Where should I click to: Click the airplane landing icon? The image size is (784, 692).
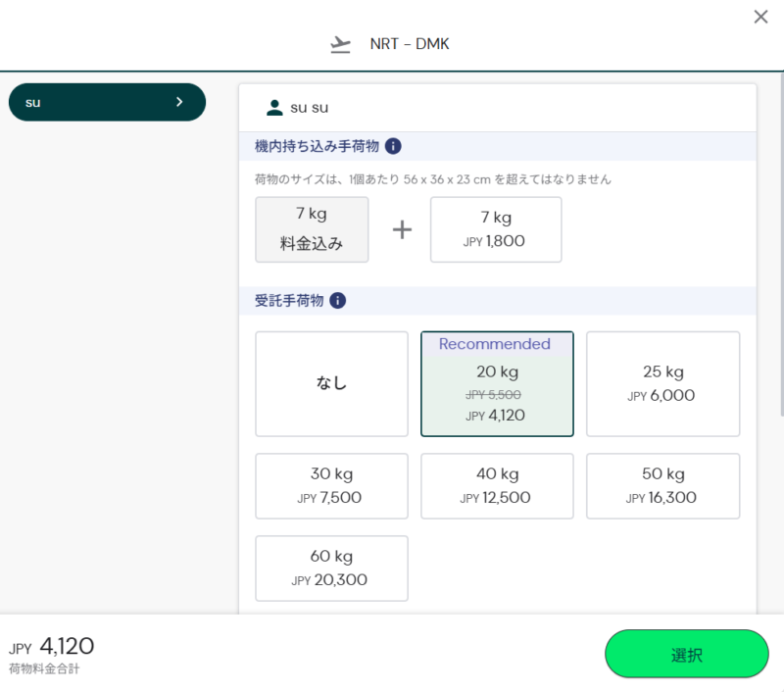point(340,45)
